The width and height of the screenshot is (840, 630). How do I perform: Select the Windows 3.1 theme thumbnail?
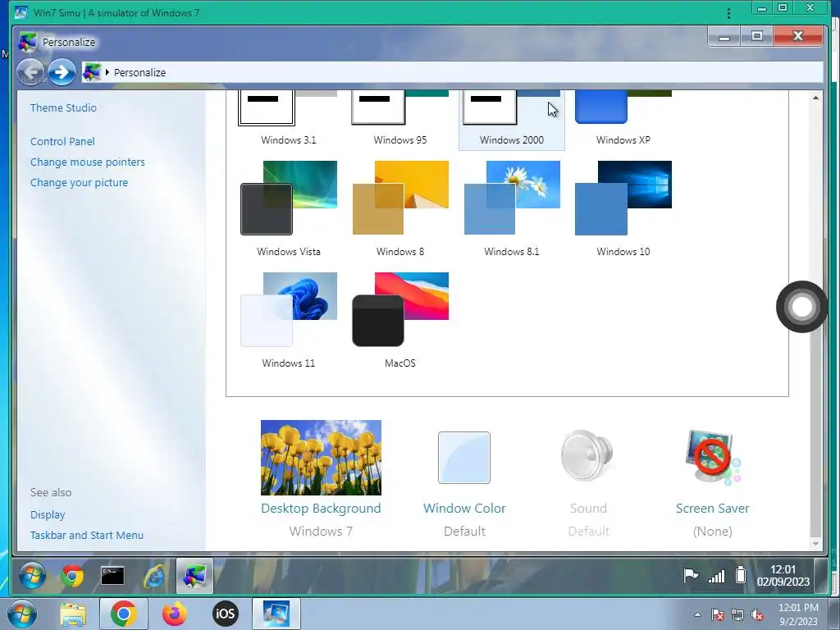tap(288, 107)
